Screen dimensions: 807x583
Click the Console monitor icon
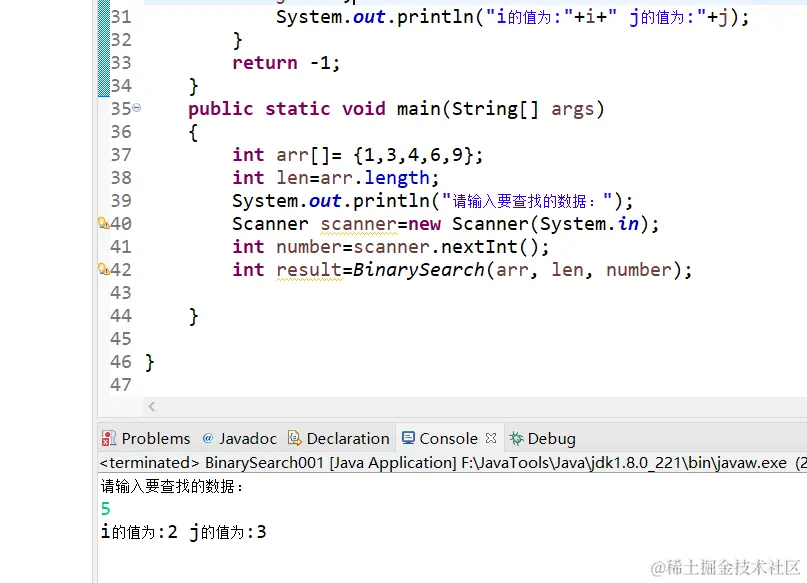tap(408, 438)
